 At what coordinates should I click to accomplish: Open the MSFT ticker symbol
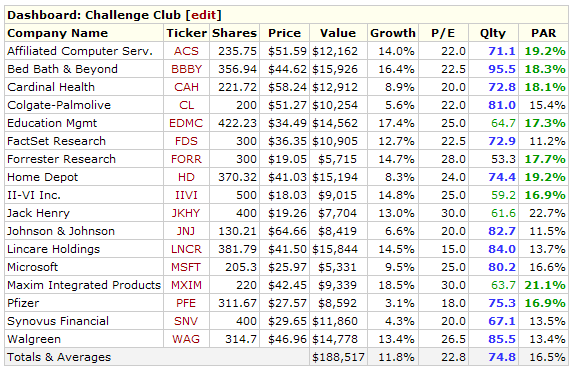(x=186, y=267)
